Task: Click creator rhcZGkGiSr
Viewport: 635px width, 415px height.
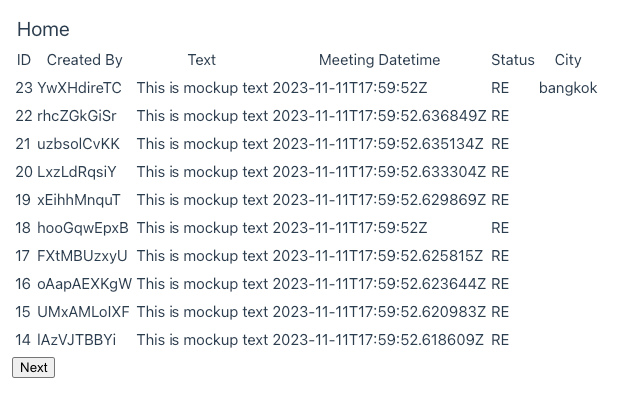Action: coord(77,116)
